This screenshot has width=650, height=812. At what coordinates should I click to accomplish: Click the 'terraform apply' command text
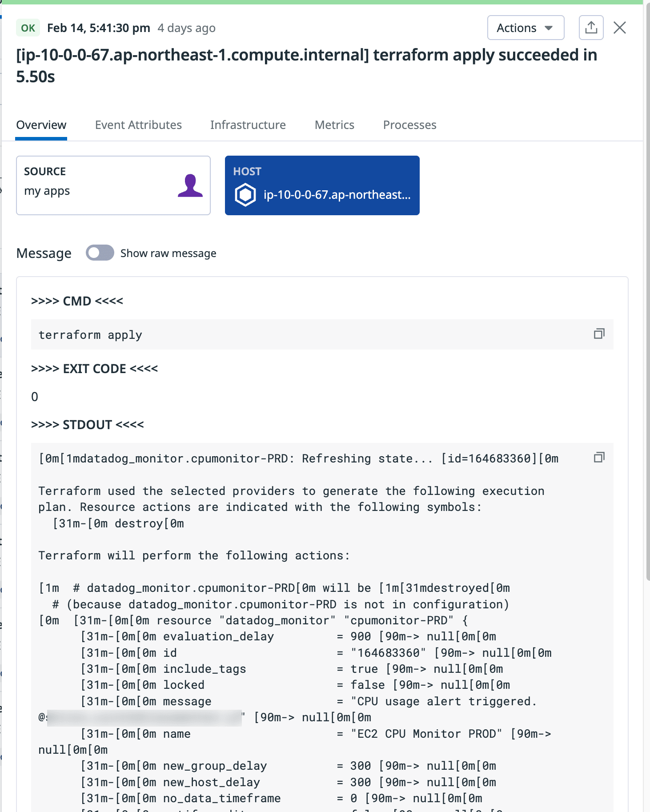point(90,335)
